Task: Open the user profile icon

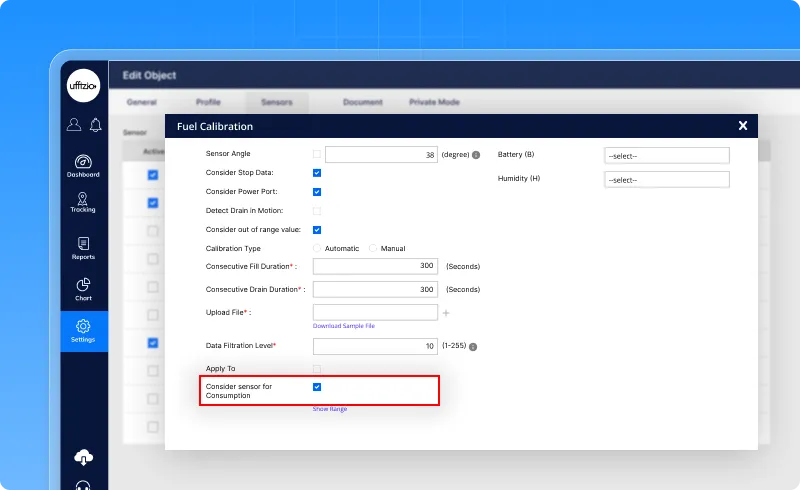Action: click(74, 125)
